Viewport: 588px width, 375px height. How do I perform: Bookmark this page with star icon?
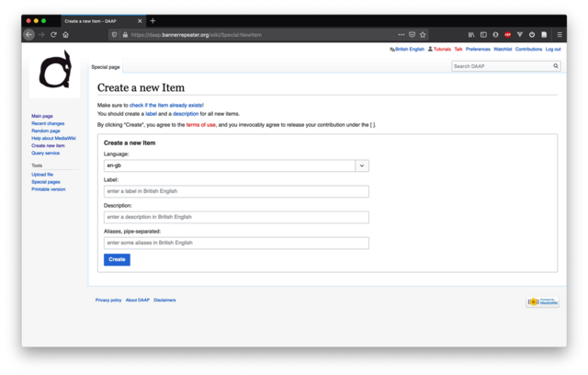[423, 34]
